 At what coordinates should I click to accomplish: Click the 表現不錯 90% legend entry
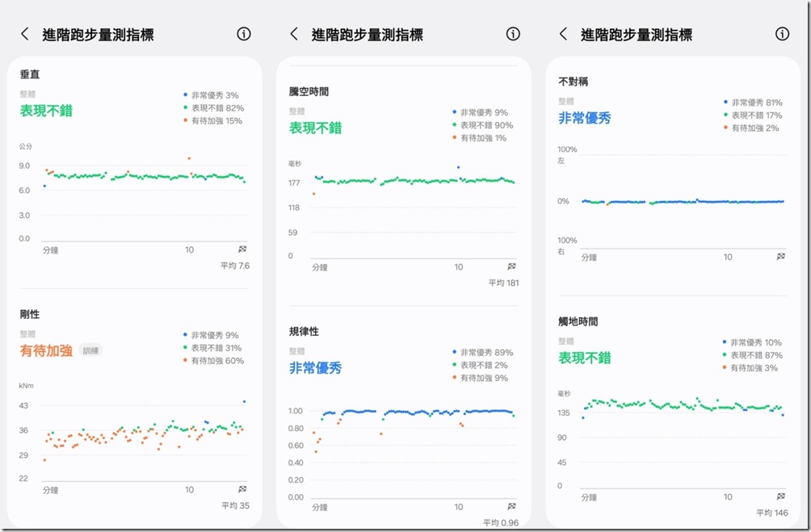click(x=482, y=125)
